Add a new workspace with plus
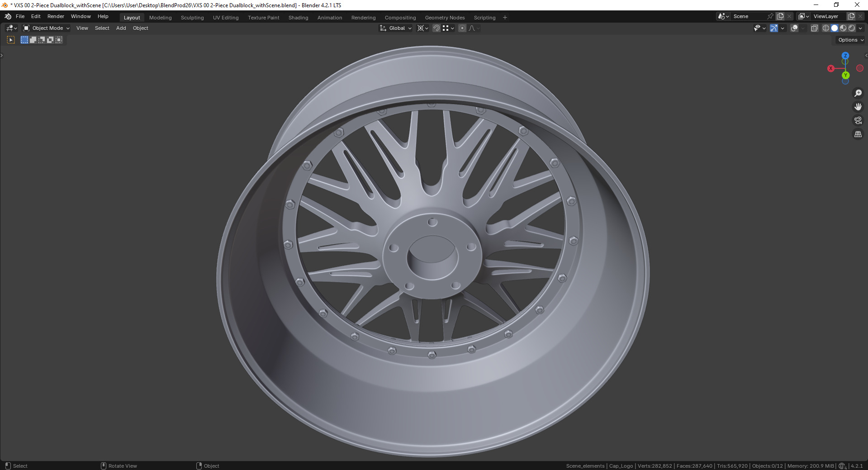868x470 pixels. [505, 18]
